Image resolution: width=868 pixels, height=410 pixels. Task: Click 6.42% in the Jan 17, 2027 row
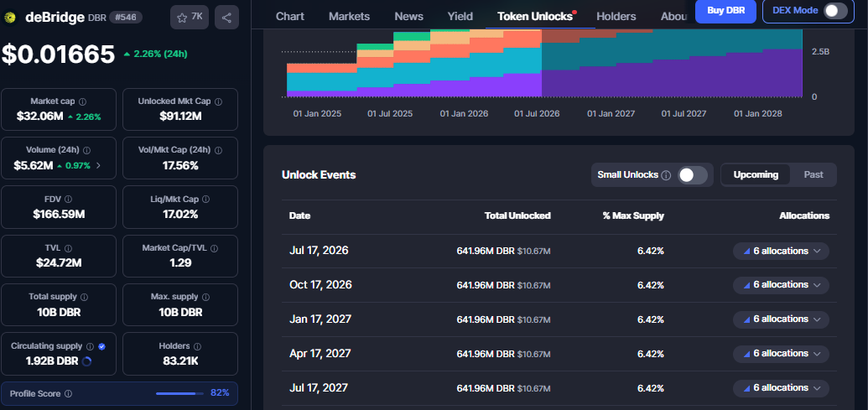[651, 319]
